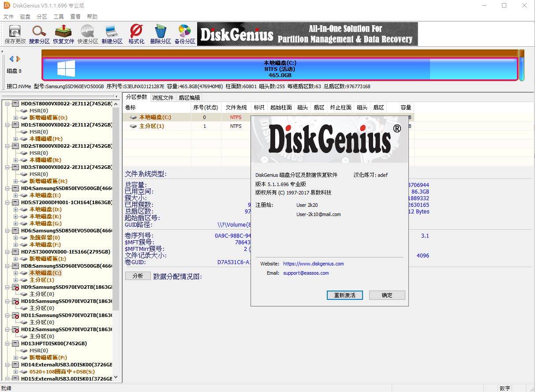The width and height of the screenshot is (535, 392).
Task: Click the DiskGenius banner advertisement
Action: (307, 34)
